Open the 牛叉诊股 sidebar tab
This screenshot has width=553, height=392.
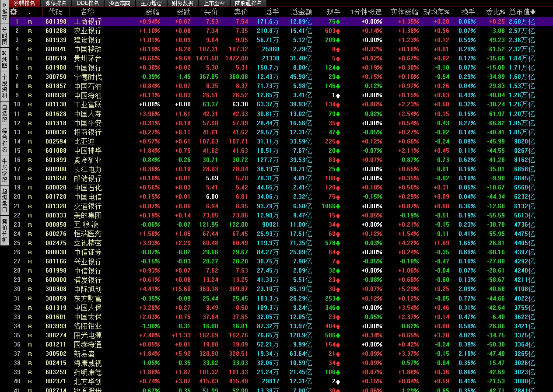tap(4, 171)
